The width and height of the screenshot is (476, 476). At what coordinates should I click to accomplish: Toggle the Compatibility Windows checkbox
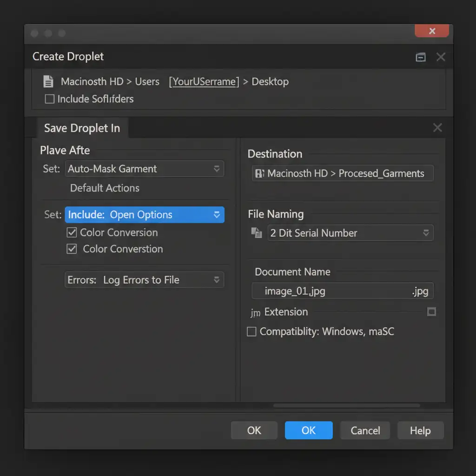[x=251, y=332]
